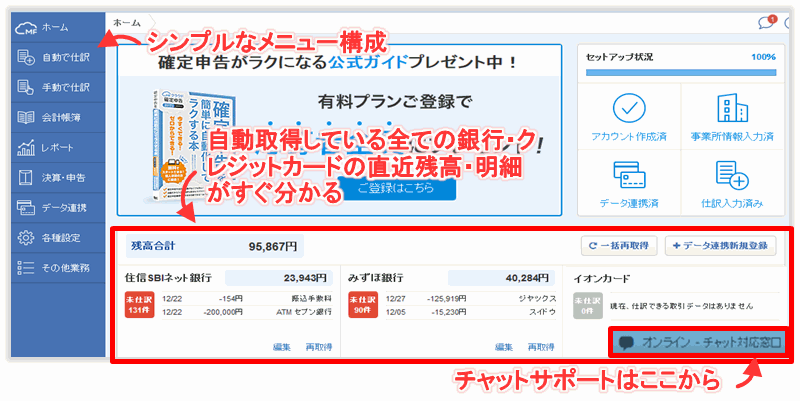800x401 pixels.
Task: Open 自動で仕訳 sidebar menu
Action: pyautogui.click(x=58, y=57)
